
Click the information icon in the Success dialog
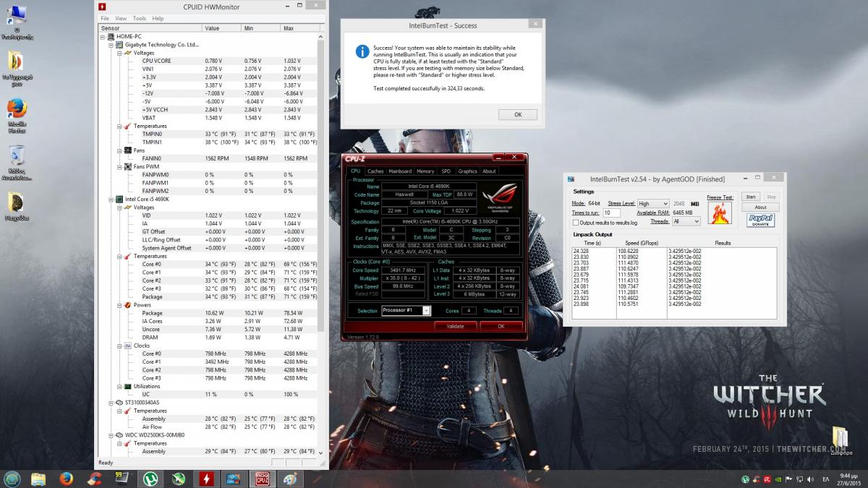click(x=362, y=51)
